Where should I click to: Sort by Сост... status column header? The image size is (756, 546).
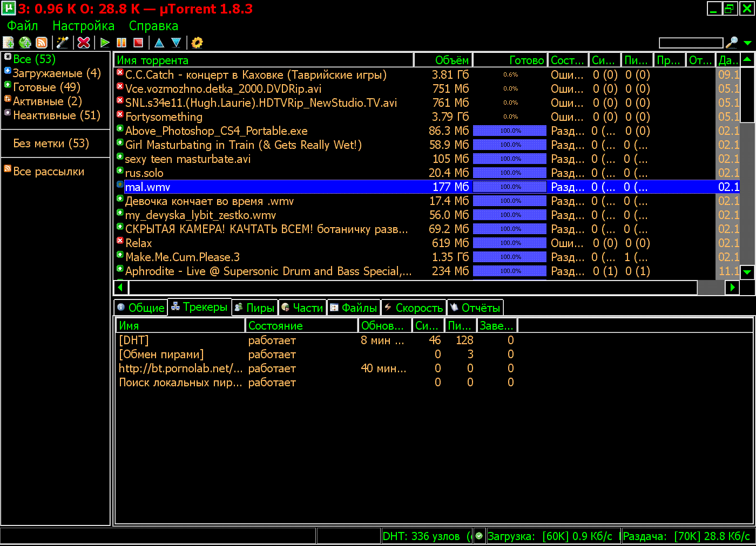[568, 60]
